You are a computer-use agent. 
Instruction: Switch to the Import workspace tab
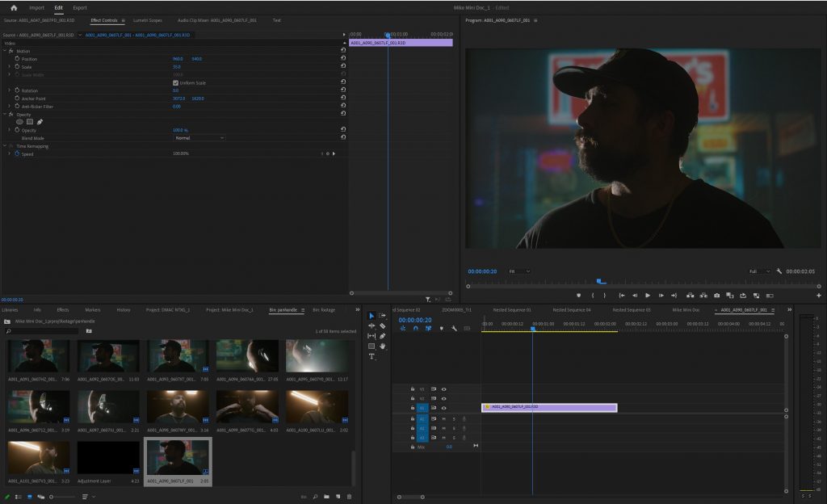click(x=36, y=8)
